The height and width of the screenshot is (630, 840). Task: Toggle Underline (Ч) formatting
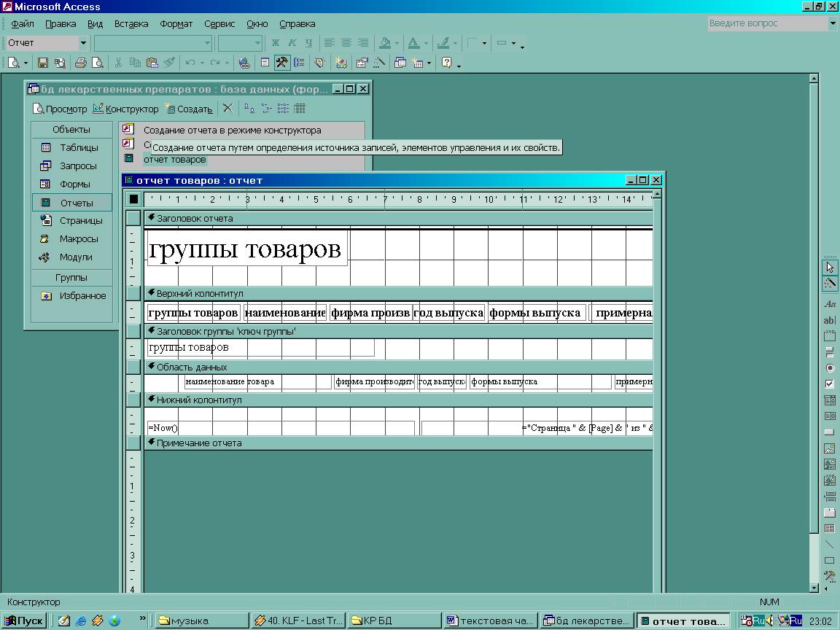click(x=308, y=43)
